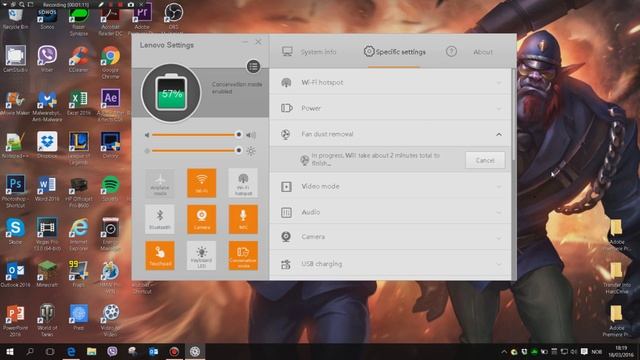Screen dimensions: 640x360
Task: Open the round list menu icon in Lenovo Settings
Action: click(253, 67)
